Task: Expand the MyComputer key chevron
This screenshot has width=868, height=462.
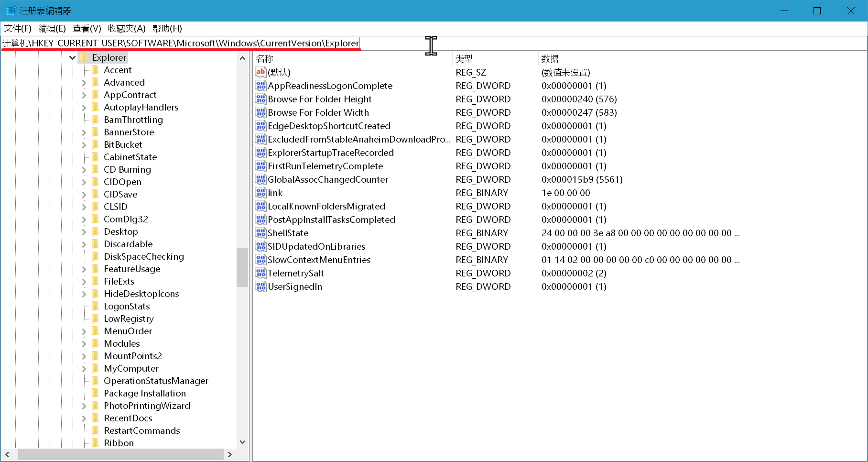Action: 84,369
